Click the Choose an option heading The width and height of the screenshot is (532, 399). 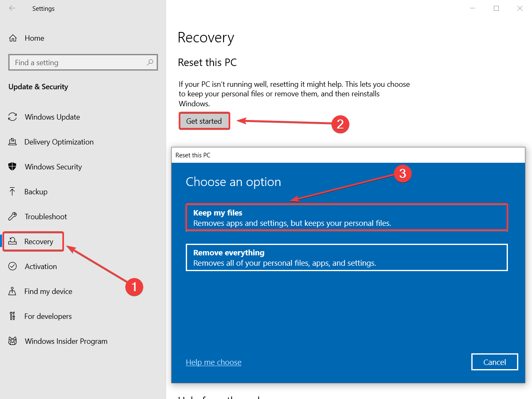(234, 182)
